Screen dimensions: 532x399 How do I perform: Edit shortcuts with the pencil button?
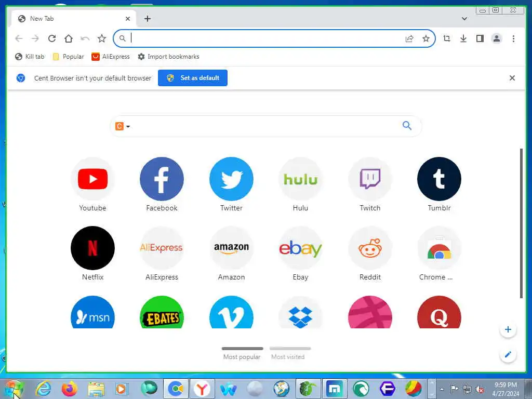pos(508,354)
